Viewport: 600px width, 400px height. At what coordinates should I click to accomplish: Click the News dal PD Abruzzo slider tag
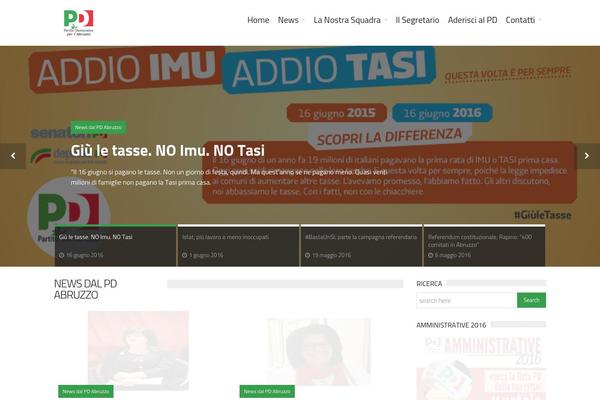click(98, 127)
